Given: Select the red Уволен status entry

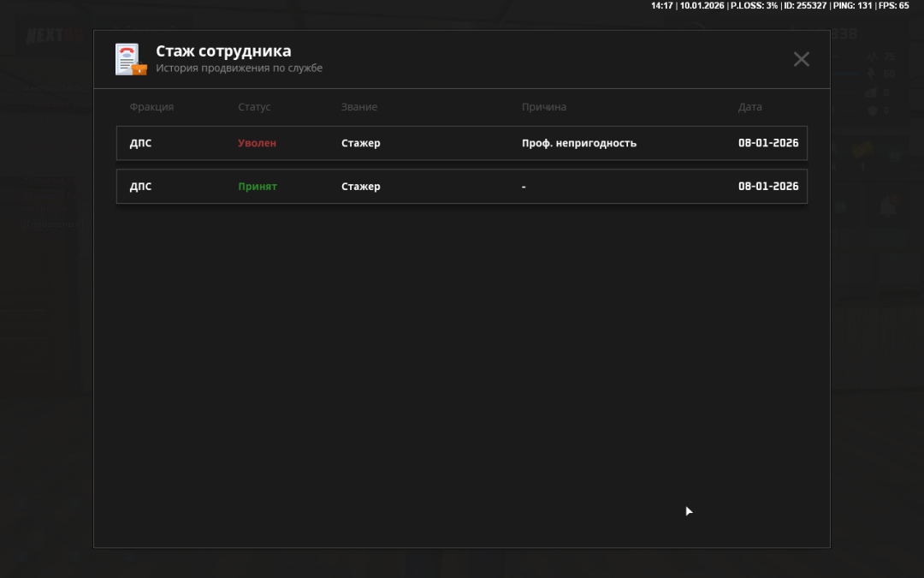Looking at the screenshot, I should pos(257,143).
